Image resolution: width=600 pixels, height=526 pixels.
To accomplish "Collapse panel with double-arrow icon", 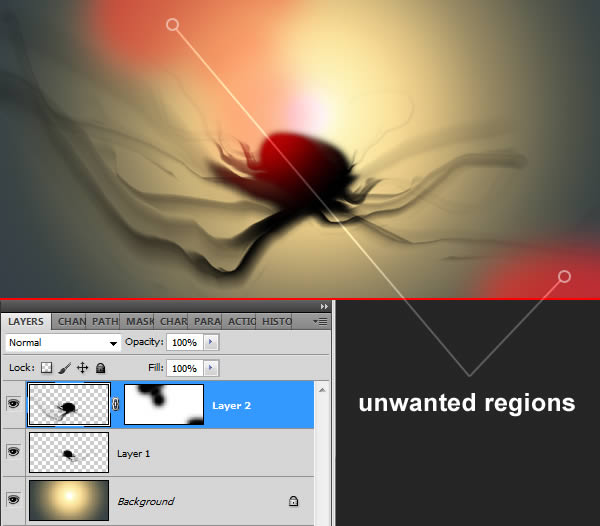I will (x=324, y=306).
